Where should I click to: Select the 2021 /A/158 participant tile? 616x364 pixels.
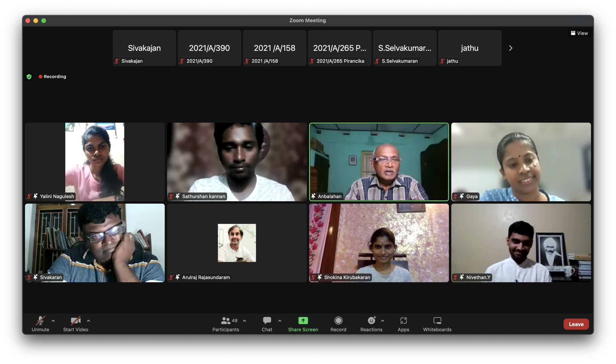point(275,48)
